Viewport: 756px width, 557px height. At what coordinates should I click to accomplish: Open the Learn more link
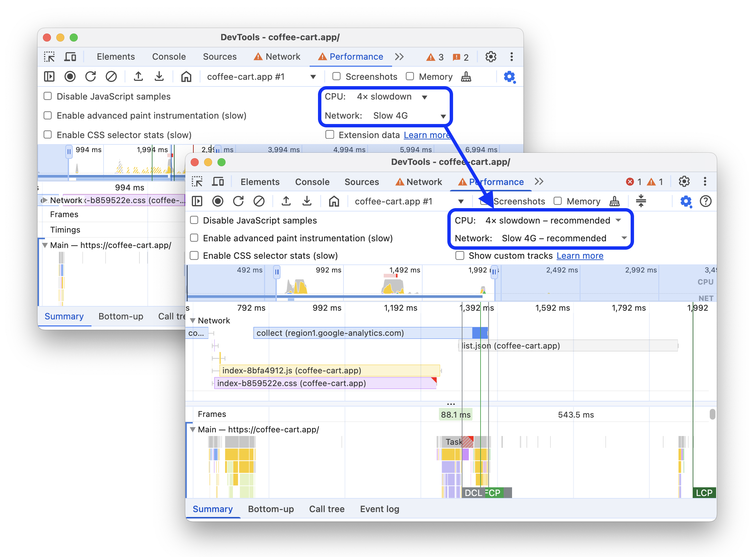pyautogui.click(x=579, y=256)
